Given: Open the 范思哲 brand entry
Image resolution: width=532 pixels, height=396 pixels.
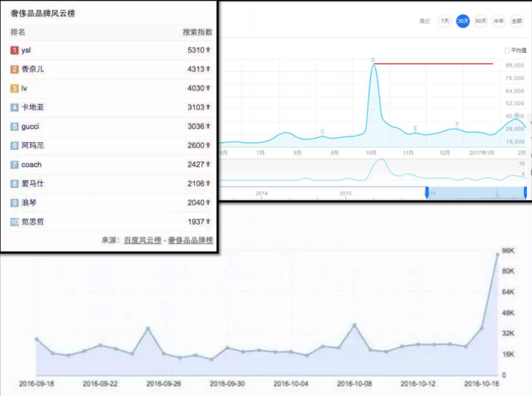Looking at the screenshot, I should [x=33, y=222].
